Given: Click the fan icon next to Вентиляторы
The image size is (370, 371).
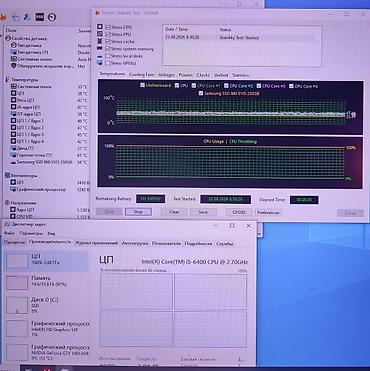Looking at the screenshot, I should click(x=7, y=175).
